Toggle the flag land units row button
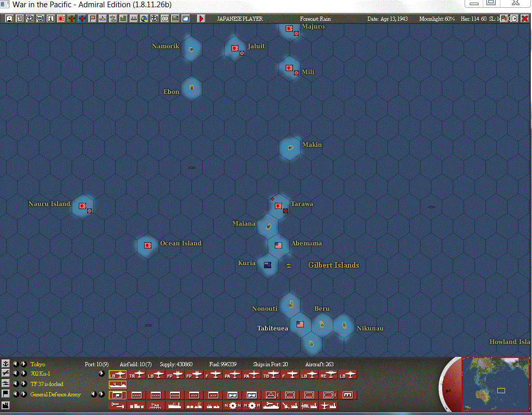This screenshot has width=532, height=415. click(x=5, y=394)
